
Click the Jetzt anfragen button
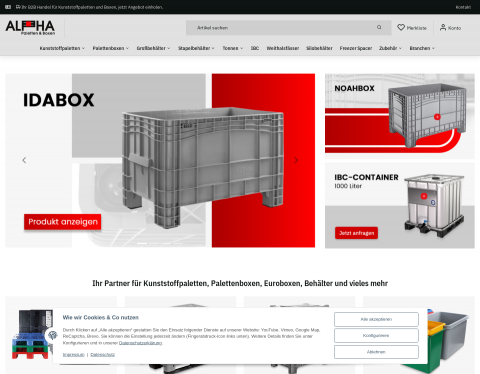pos(356,233)
